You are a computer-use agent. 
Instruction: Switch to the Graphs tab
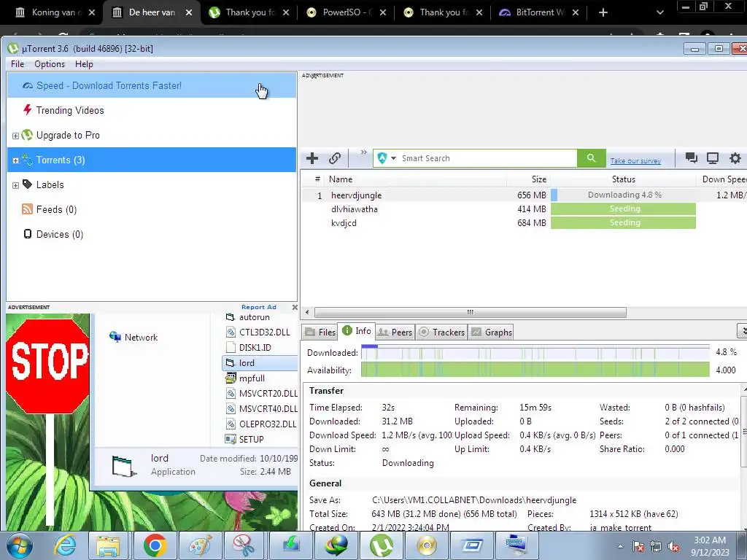click(492, 332)
